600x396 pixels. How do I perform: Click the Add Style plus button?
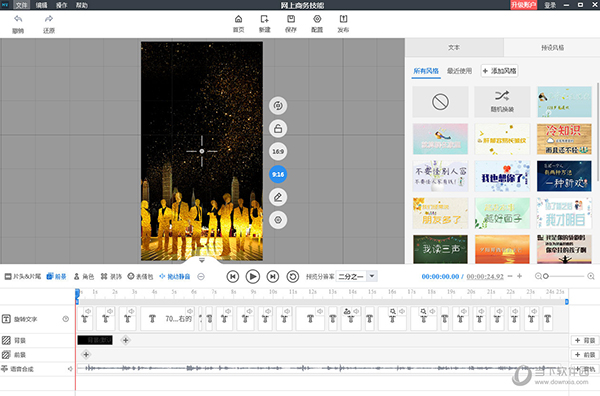click(499, 71)
